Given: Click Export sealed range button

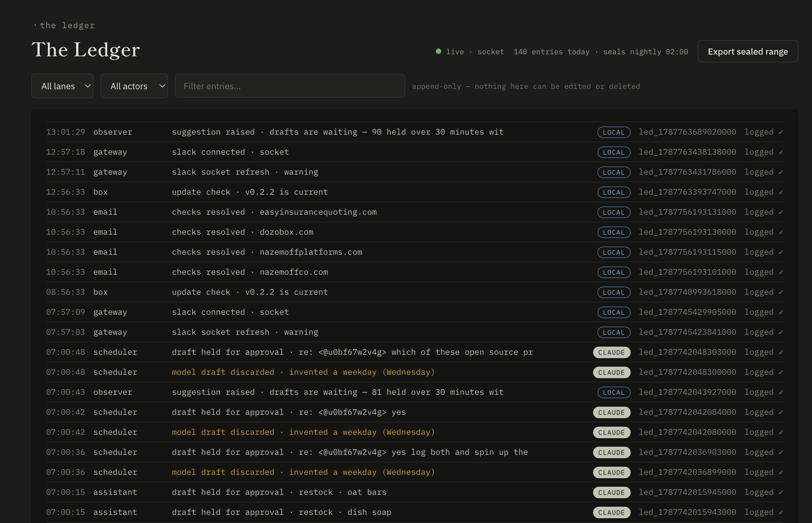Looking at the screenshot, I should coord(748,51).
